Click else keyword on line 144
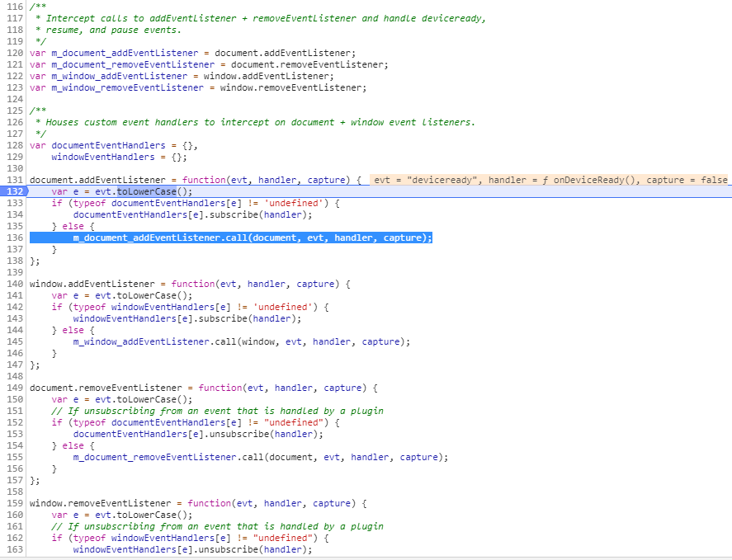Screen dimensions: 732x560 pyautogui.click(x=73, y=330)
